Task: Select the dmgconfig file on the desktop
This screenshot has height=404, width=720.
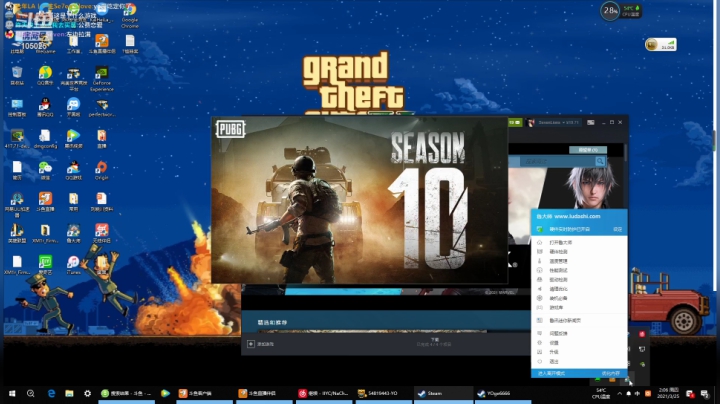Action: 45,139
